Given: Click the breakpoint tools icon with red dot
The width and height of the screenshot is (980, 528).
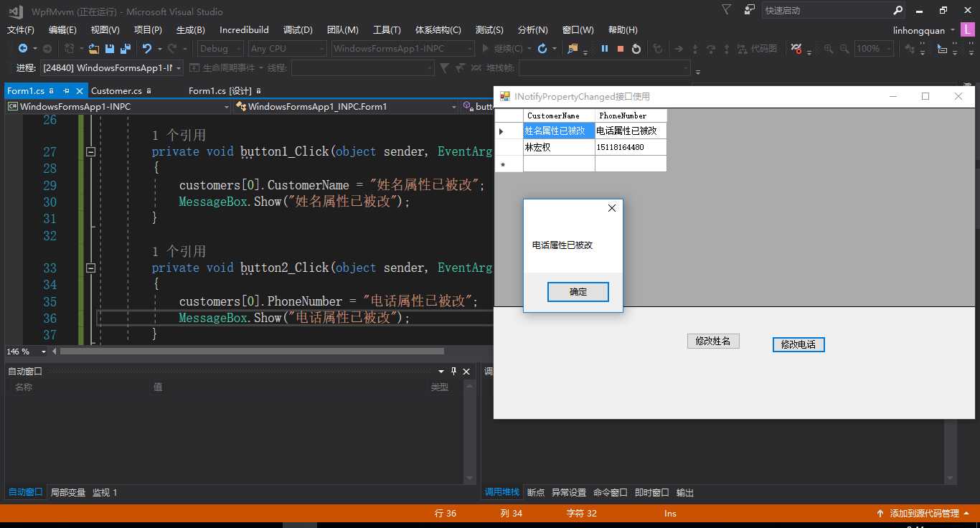Looking at the screenshot, I should [x=796, y=49].
